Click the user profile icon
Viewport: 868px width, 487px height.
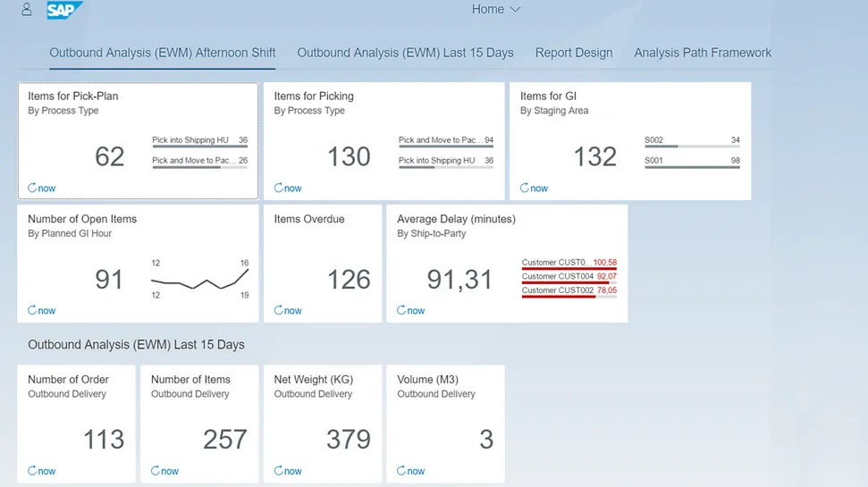coord(27,10)
